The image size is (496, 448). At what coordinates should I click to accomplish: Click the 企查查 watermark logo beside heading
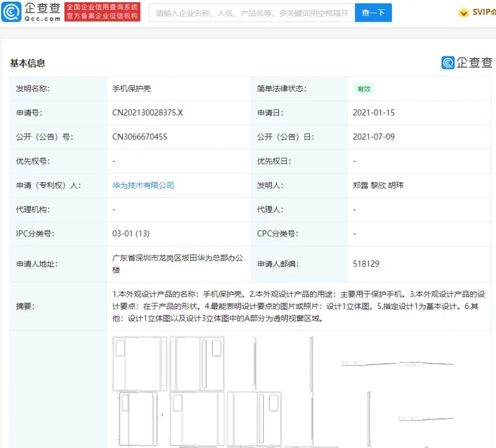pyautogui.click(x=467, y=62)
